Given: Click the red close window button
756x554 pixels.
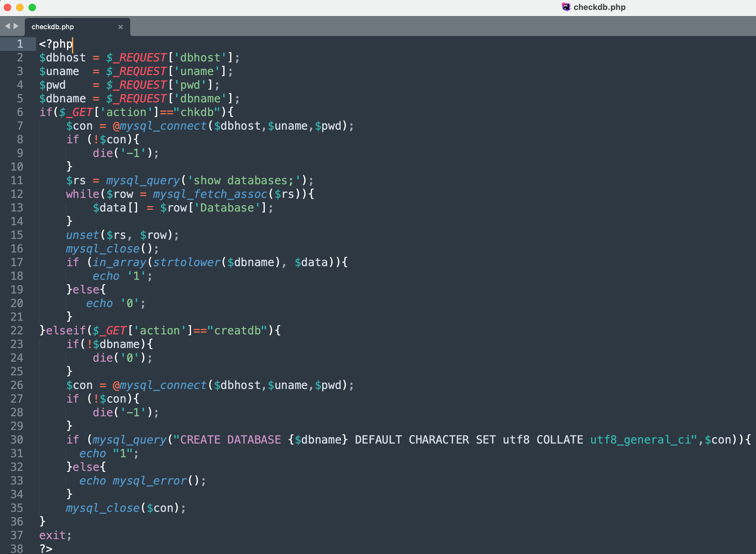Looking at the screenshot, I should coord(7,7).
